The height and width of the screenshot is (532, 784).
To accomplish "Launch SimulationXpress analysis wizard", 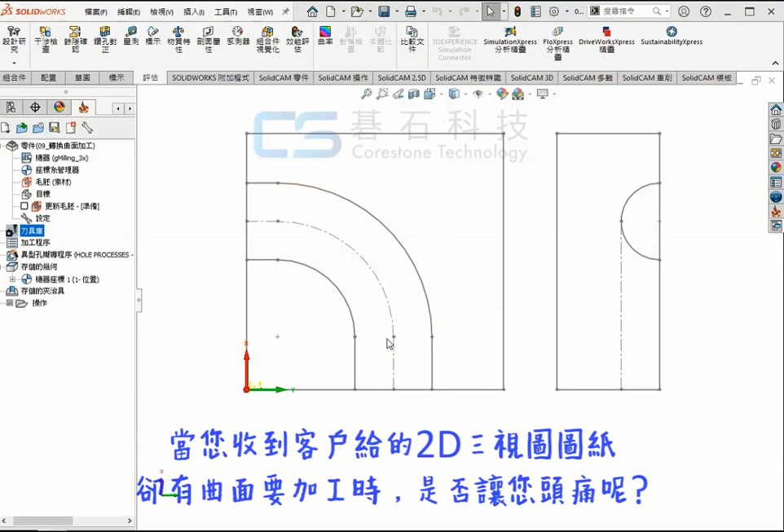I will coord(510,40).
